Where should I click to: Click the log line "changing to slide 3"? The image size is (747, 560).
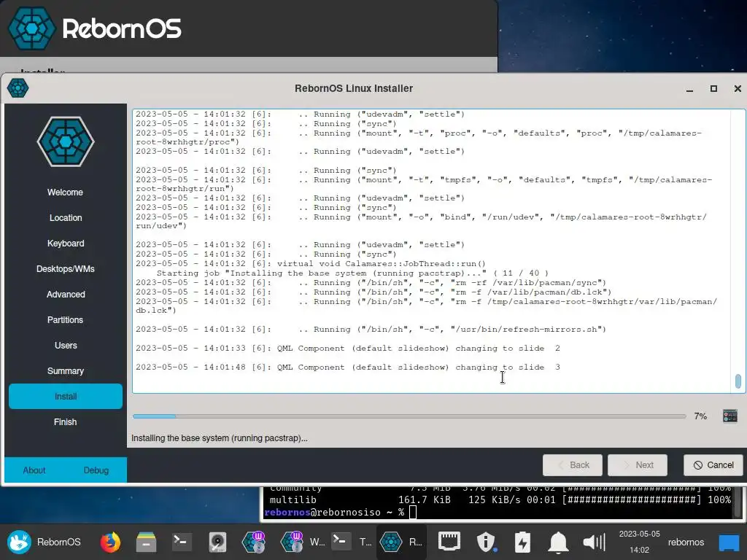[x=348, y=367]
